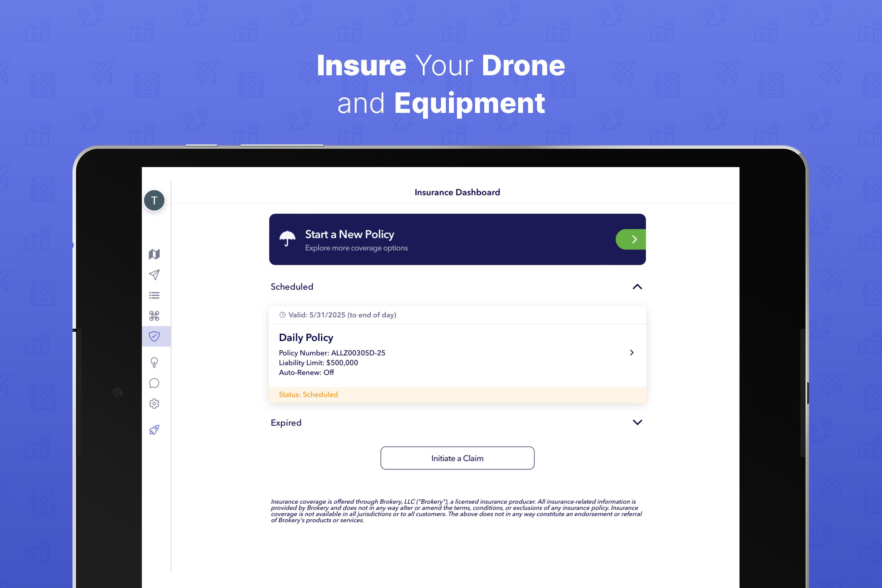The image size is (882, 588).
Task: Click the clock icon beside Valid date
Action: (x=282, y=315)
